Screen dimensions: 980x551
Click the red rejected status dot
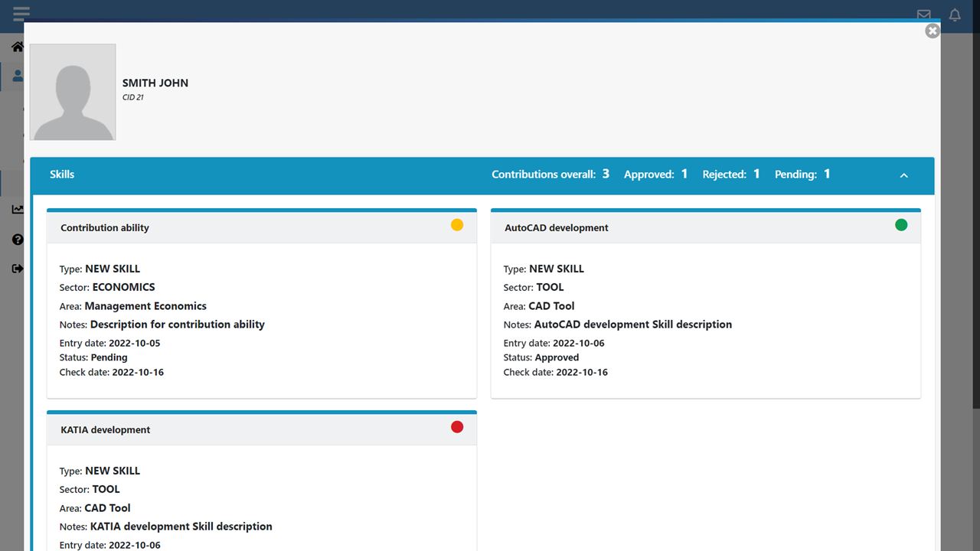pyautogui.click(x=457, y=427)
